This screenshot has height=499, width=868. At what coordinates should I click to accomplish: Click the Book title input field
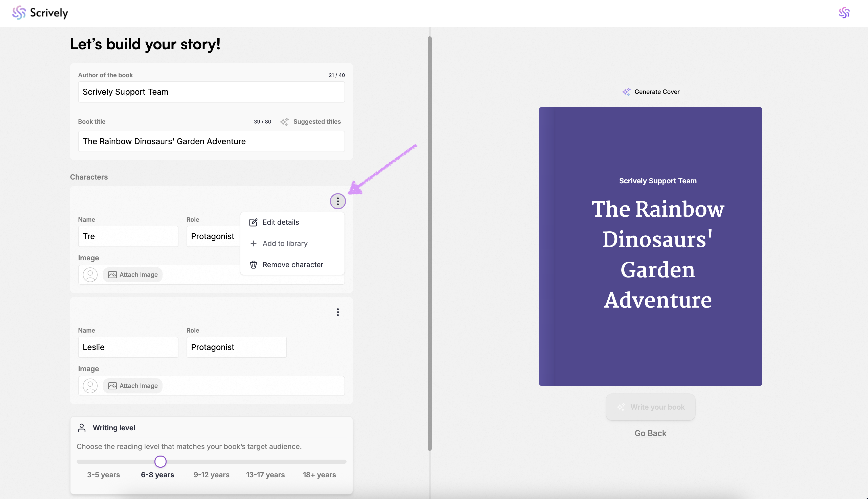211,141
